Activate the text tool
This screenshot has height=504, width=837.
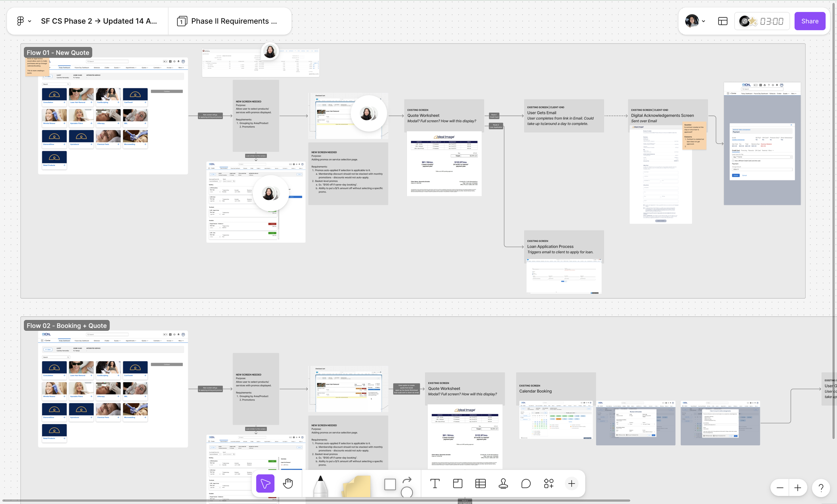click(435, 483)
